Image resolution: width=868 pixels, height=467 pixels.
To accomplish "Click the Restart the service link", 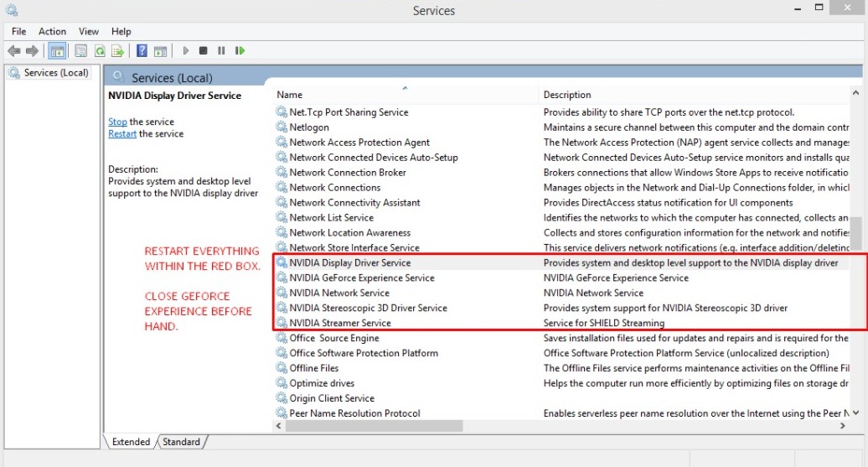I will coord(122,133).
